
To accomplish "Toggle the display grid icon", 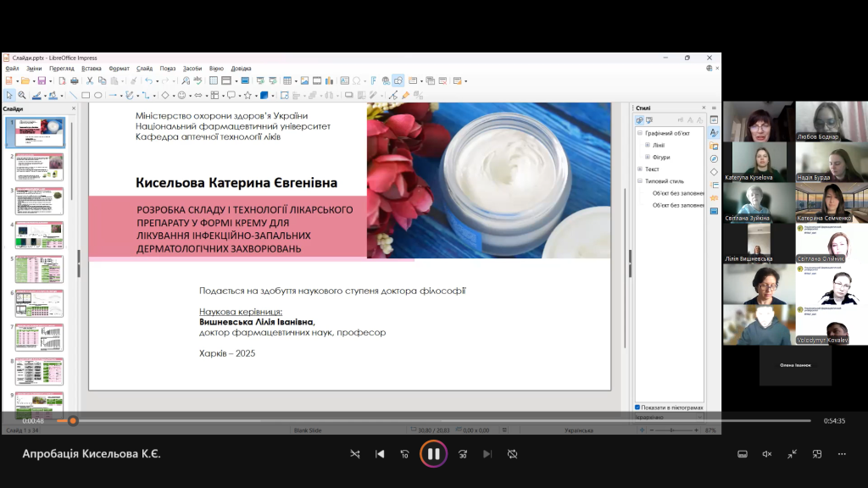I will [x=214, y=80].
